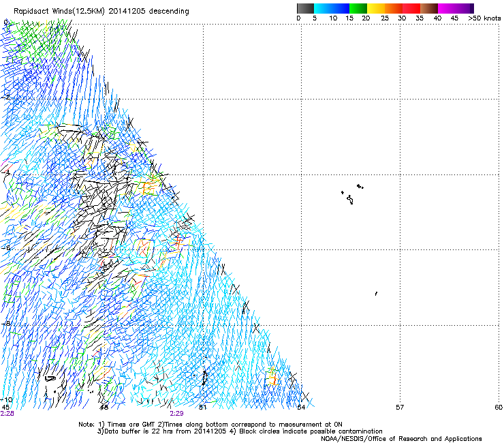The image size is (504, 443).
Task: Click the brown 35-40 knots legend swatch
Action: tap(429, 8)
